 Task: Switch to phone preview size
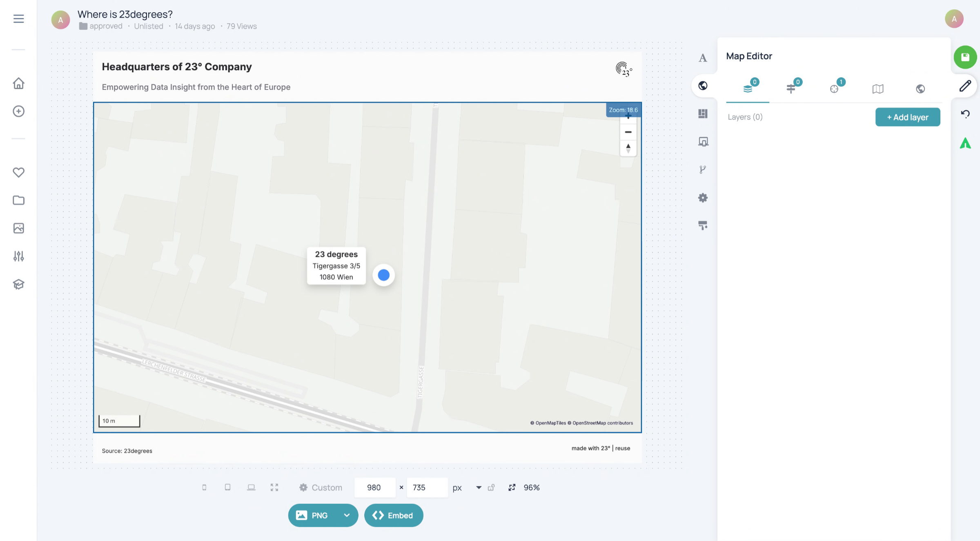(x=204, y=488)
